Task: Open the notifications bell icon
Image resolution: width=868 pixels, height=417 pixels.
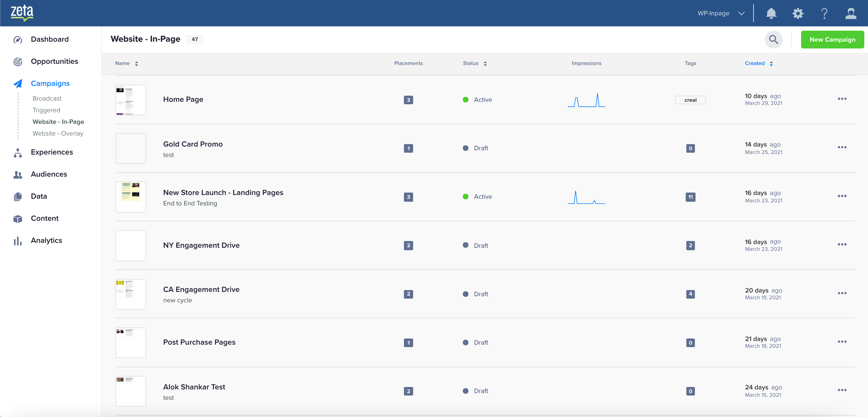Action: coord(771,13)
